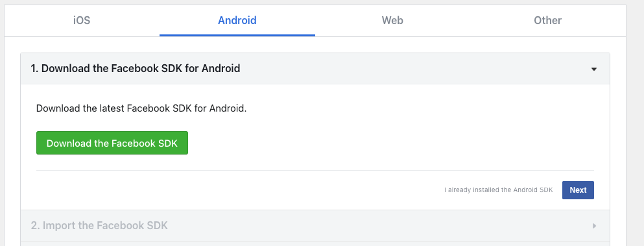Click the green Download the Facebook SDK button
This screenshot has width=644, height=246.
click(x=112, y=143)
